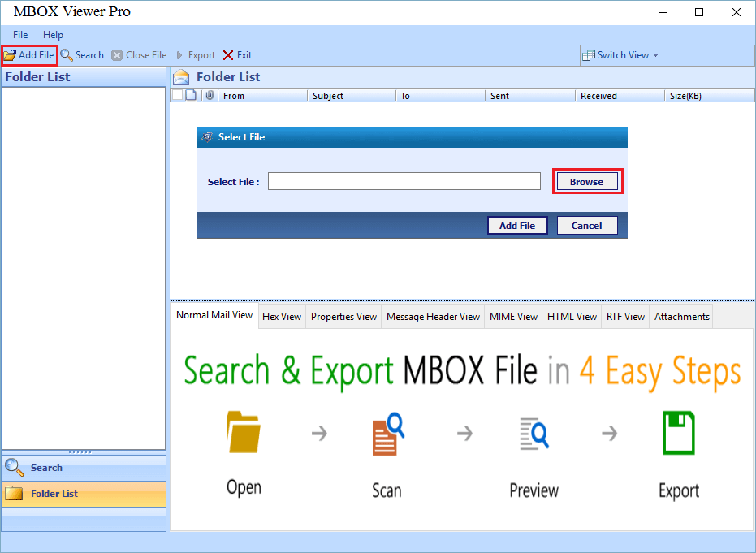Image resolution: width=756 pixels, height=553 pixels.
Task: Click the Search magnifier in toolbar
Action: (x=67, y=55)
